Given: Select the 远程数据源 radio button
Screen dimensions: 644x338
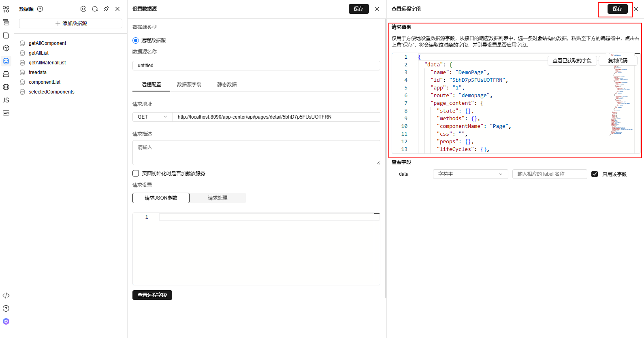Looking at the screenshot, I should [x=136, y=40].
